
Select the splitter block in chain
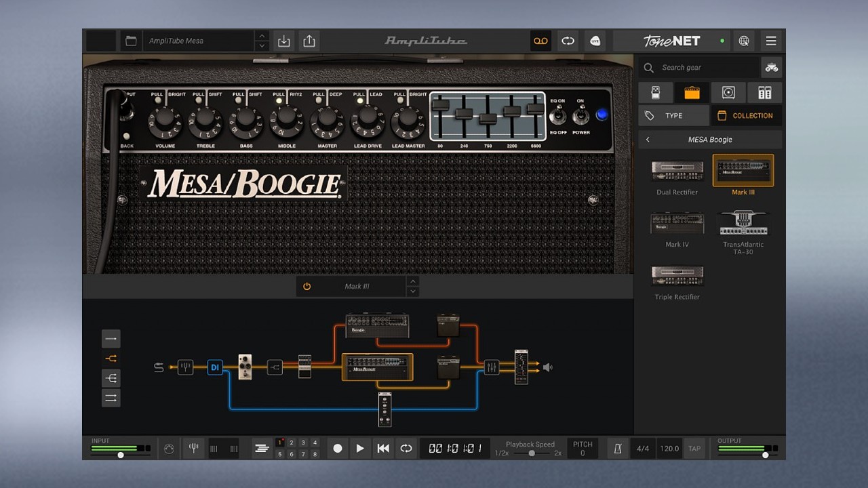pyautogui.click(x=275, y=367)
